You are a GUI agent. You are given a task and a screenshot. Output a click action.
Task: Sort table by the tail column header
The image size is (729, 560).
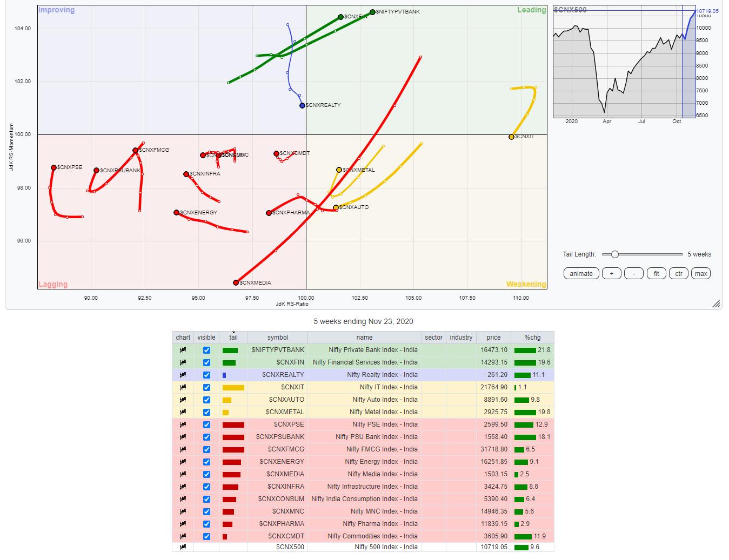[x=233, y=338]
